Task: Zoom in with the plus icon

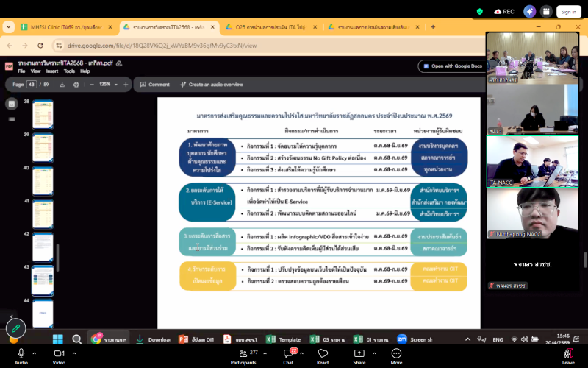Action: 125,85
